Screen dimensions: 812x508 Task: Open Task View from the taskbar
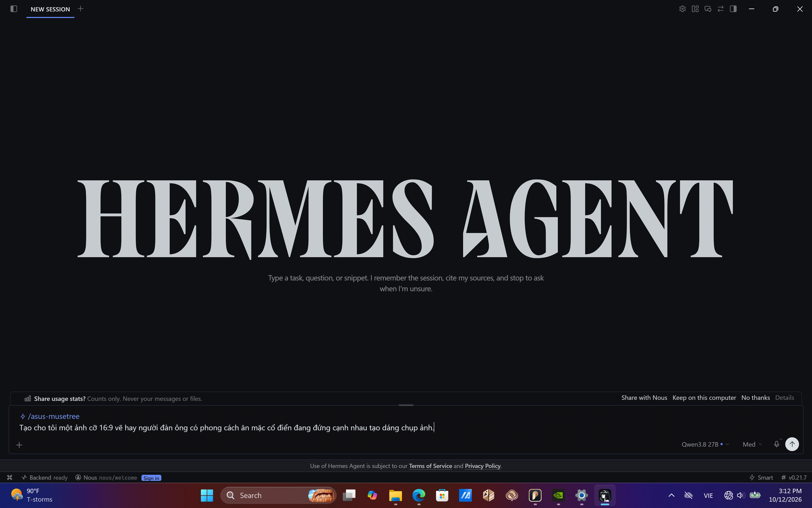(349, 495)
